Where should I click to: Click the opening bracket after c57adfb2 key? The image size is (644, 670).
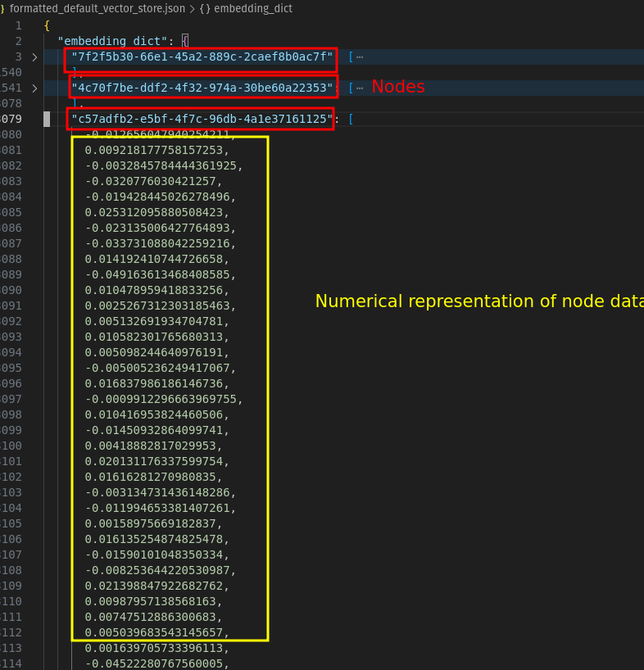tap(351, 120)
